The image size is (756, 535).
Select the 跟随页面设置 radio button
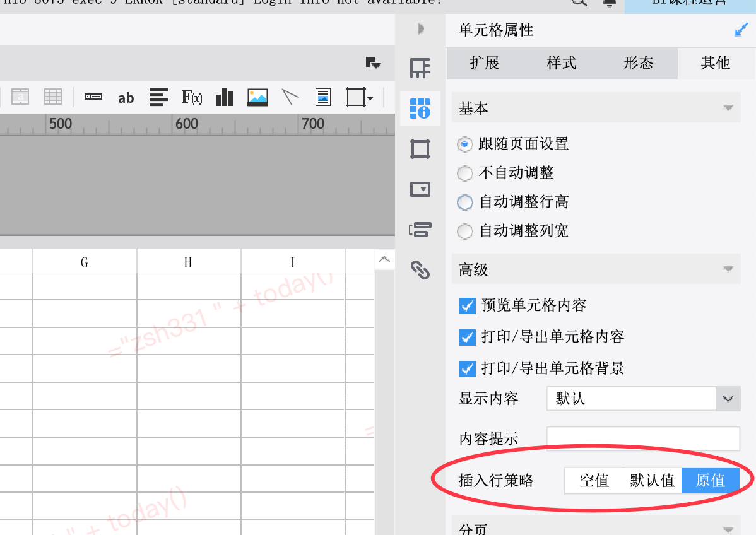465,144
